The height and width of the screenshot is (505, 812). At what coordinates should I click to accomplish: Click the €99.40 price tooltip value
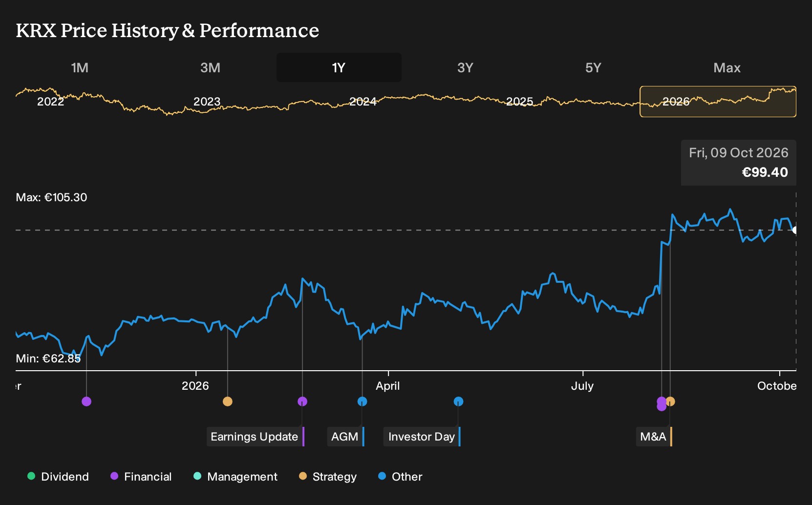pyautogui.click(x=765, y=172)
